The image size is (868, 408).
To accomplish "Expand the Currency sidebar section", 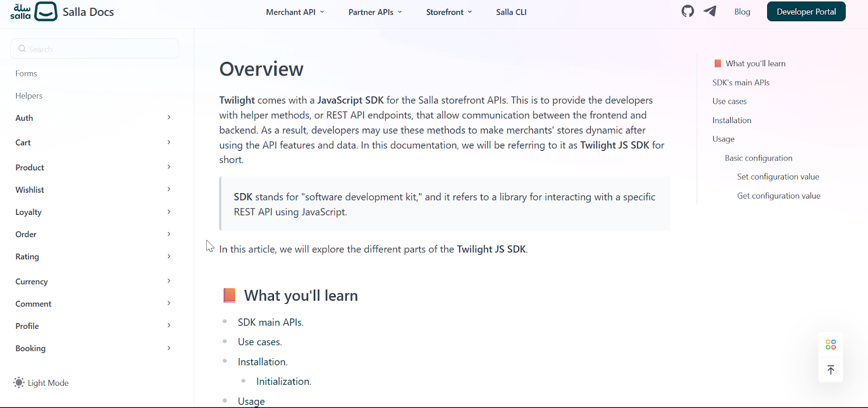I will tap(93, 282).
